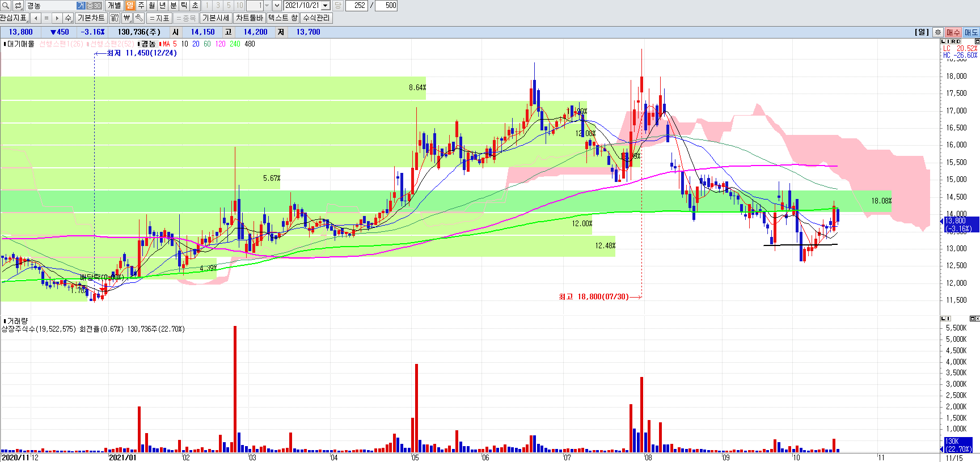980x462 pixels.
Task: Go to the previous item arrow
Action: coord(36,18)
